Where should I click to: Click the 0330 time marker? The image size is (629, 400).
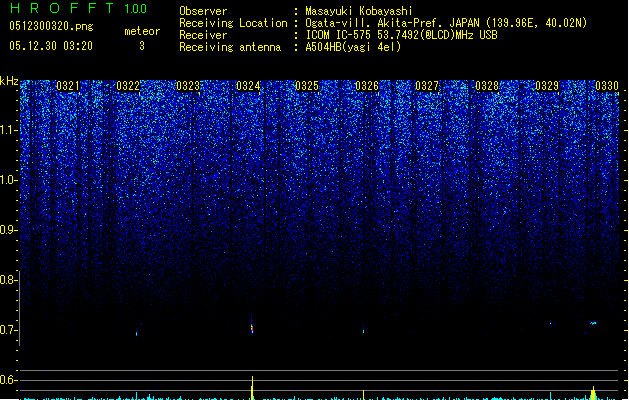click(x=607, y=86)
